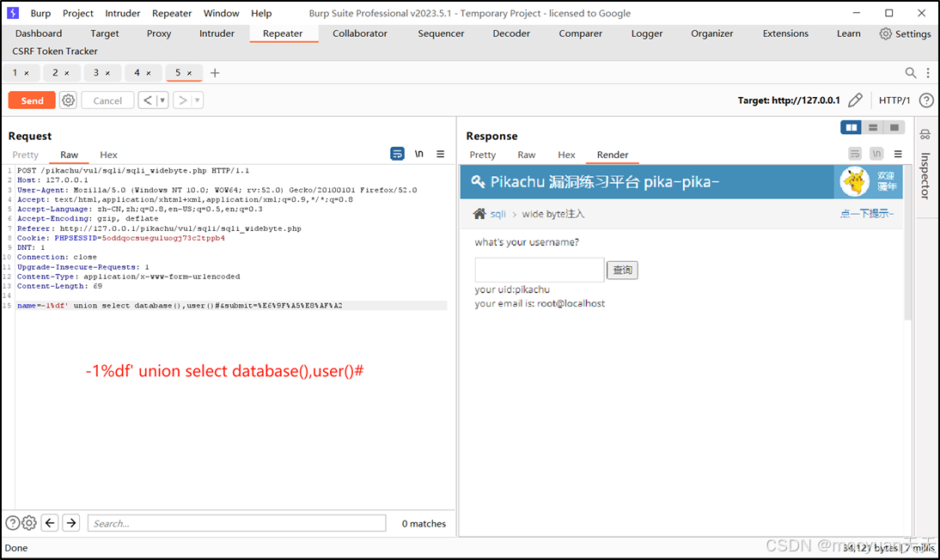Toggle request non-printable characters \n

coord(419,154)
